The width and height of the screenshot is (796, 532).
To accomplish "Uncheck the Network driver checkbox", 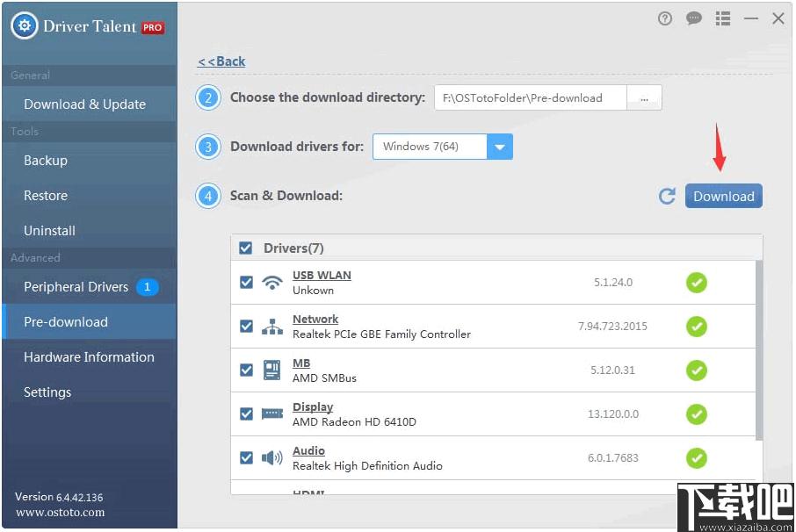I will click(246, 326).
